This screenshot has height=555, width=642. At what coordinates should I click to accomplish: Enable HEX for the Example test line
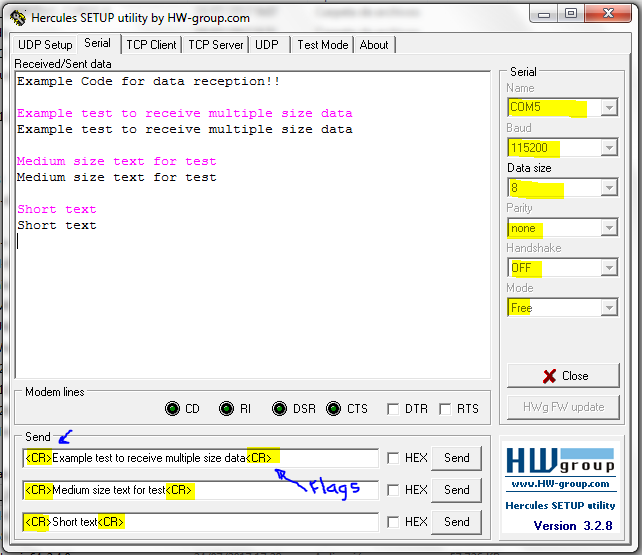click(393, 458)
